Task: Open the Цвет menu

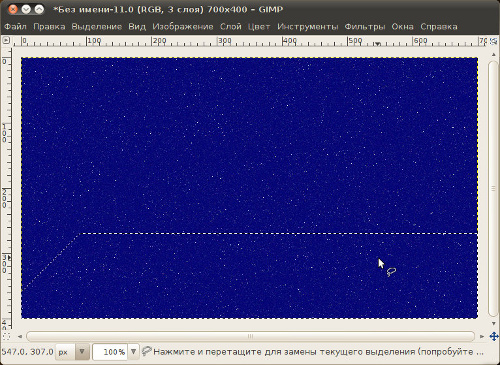Action: [x=259, y=27]
